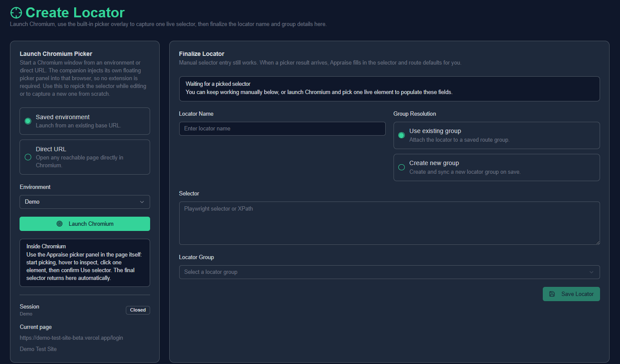Click the Locator Name input field

click(x=282, y=128)
